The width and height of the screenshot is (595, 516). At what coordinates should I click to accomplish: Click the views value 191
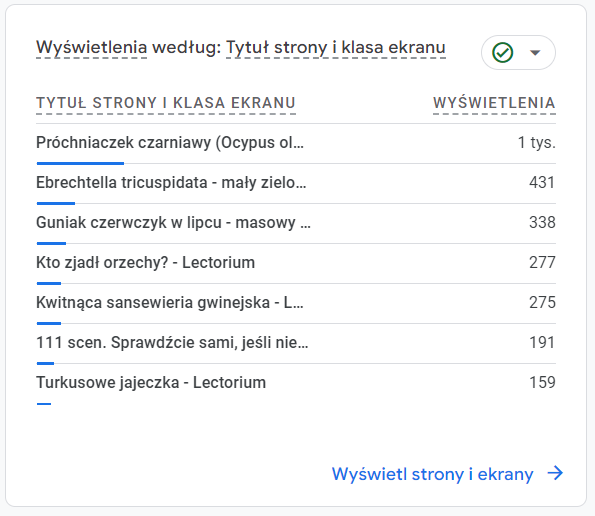(542, 343)
